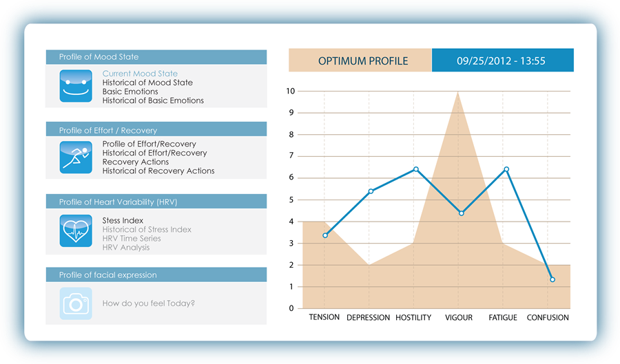Viewport: 620px width, 364px height.
Task: Click How do you feel Today? prompt
Action: click(x=148, y=303)
